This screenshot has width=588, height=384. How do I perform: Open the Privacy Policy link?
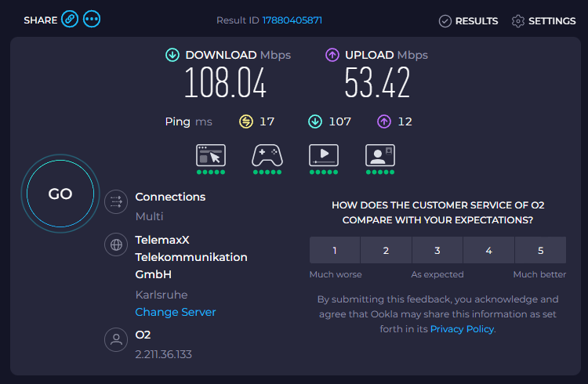462,329
